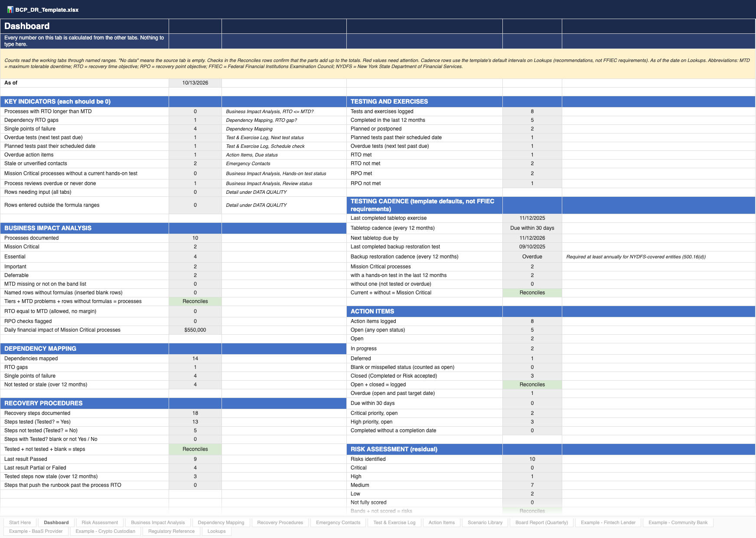Viewport: 756px width, 538px height.
Task: Switch to Test & Exercise Log tab
Action: click(x=394, y=522)
